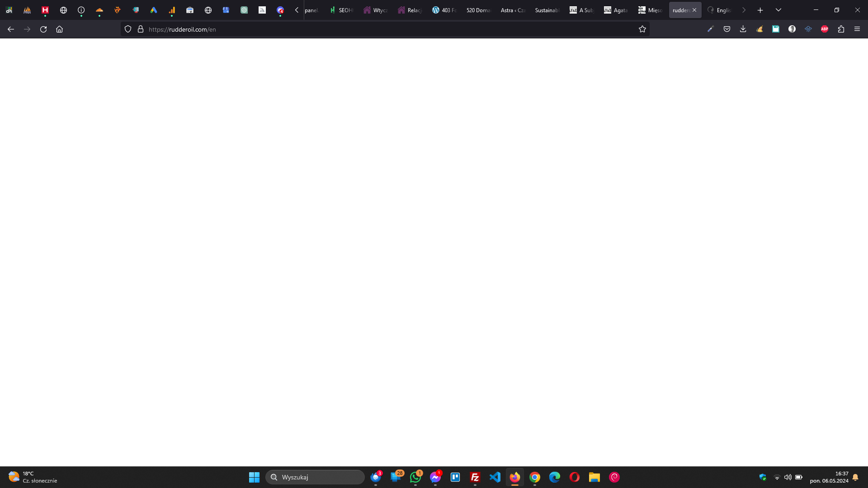Open the Semrush pinned tab with orange flame icon
The width and height of the screenshot is (868, 488).
tap(118, 10)
